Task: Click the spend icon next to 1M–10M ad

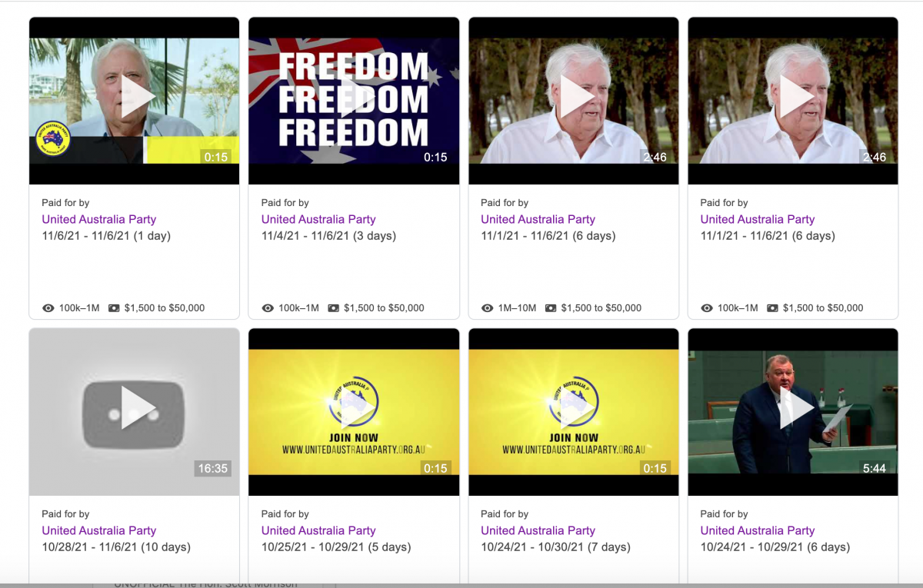Action: [551, 308]
